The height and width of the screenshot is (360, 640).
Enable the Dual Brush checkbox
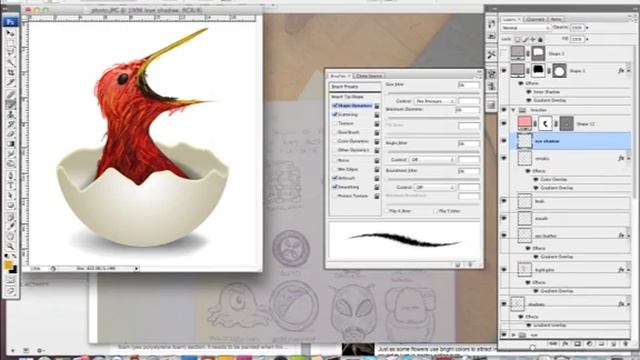pyautogui.click(x=335, y=132)
